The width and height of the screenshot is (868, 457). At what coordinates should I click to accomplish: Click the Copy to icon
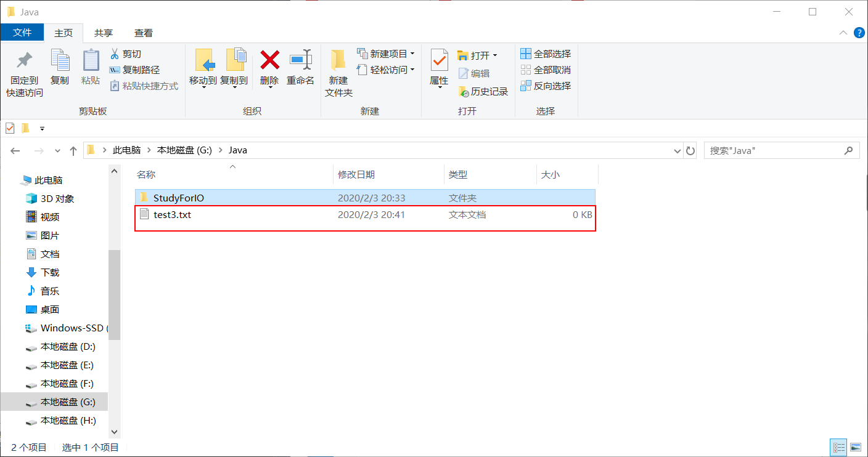[x=235, y=60]
